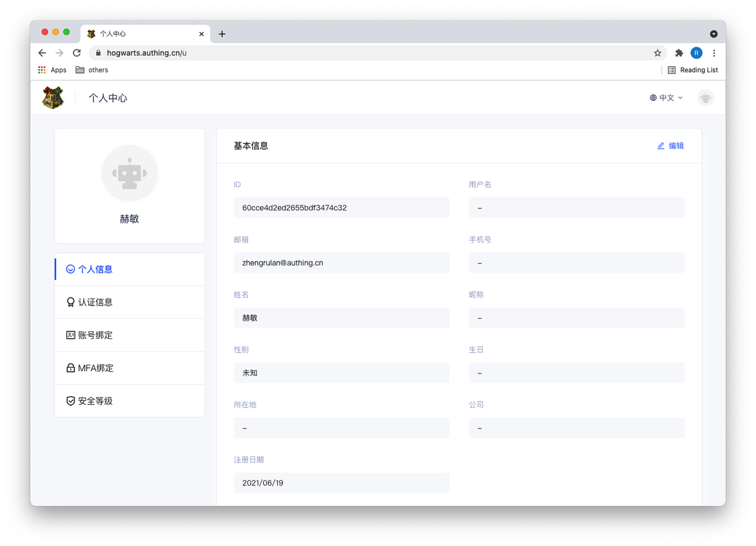Open Chrome profile R avatar
Screen dimensions: 756x546
(x=696, y=53)
